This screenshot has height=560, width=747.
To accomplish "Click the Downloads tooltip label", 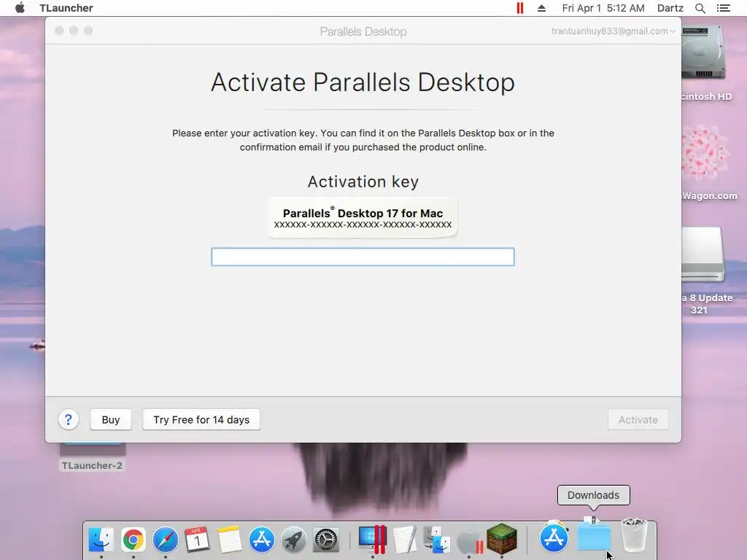I will (593, 495).
